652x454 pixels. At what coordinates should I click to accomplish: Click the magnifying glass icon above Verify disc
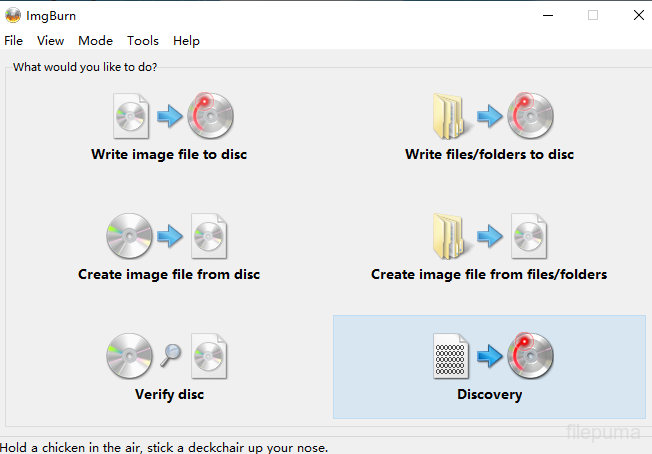point(170,353)
